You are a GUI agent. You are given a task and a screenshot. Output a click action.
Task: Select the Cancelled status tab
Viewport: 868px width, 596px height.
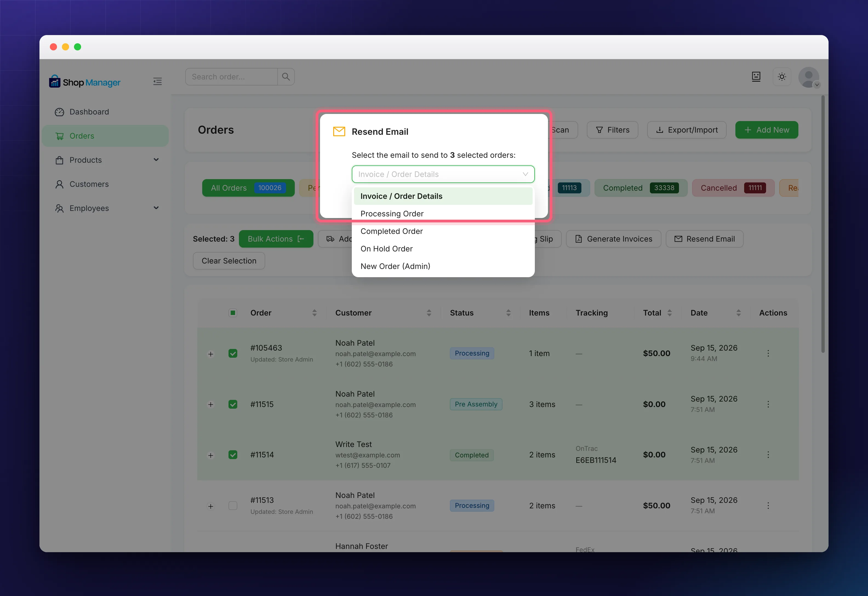[x=733, y=188]
